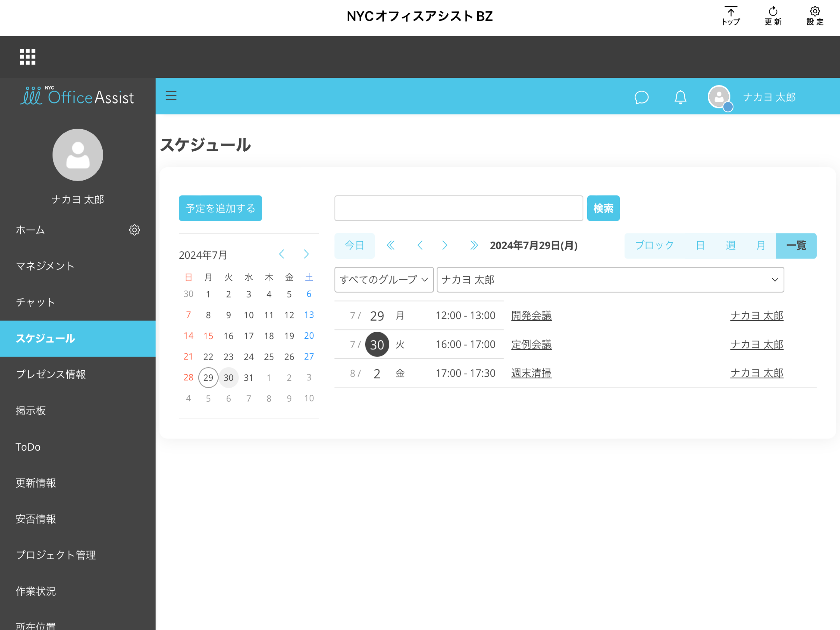This screenshot has height=630, width=840.
Task: Switch to ブロック view tab
Action: 654,245
